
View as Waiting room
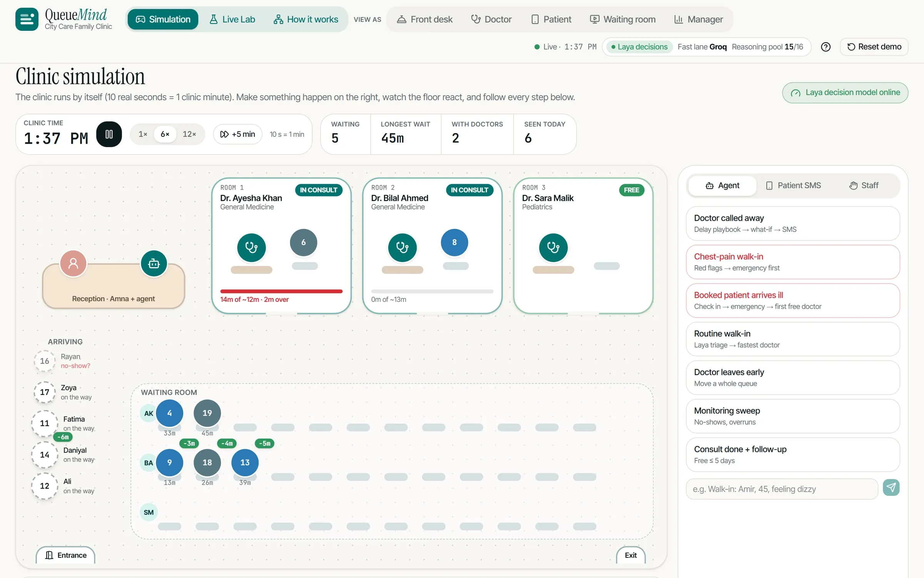pyautogui.click(x=623, y=19)
